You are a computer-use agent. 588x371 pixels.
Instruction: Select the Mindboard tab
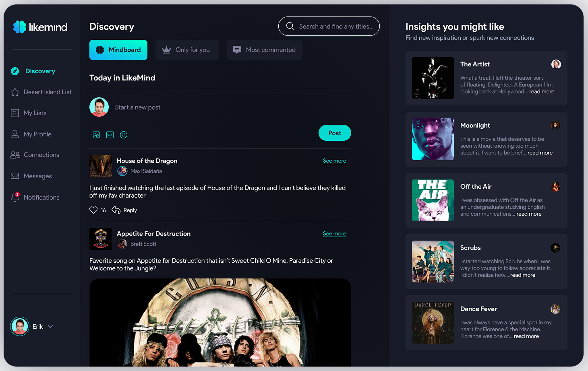tap(118, 50)
